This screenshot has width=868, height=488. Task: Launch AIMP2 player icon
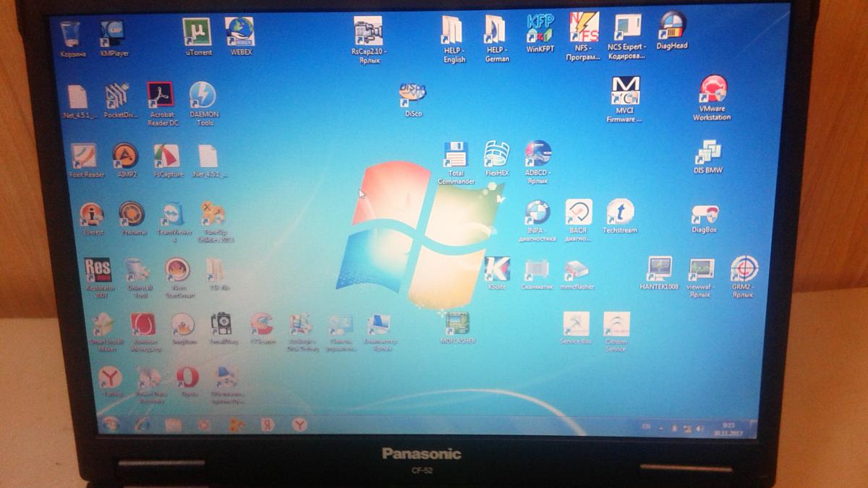click(x=126, y=157)
